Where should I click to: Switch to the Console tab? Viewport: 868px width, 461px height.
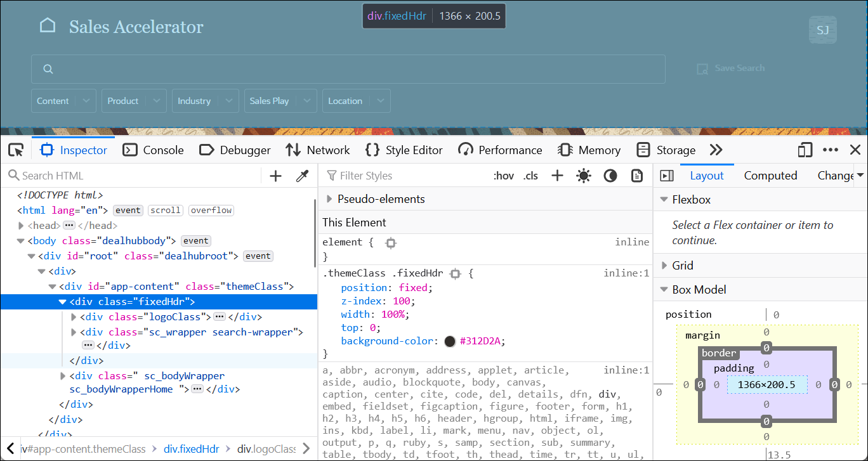(153, 150)
